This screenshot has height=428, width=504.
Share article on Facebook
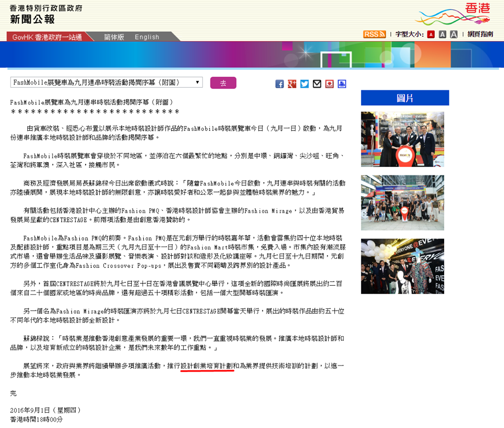[x=280, y=84]
